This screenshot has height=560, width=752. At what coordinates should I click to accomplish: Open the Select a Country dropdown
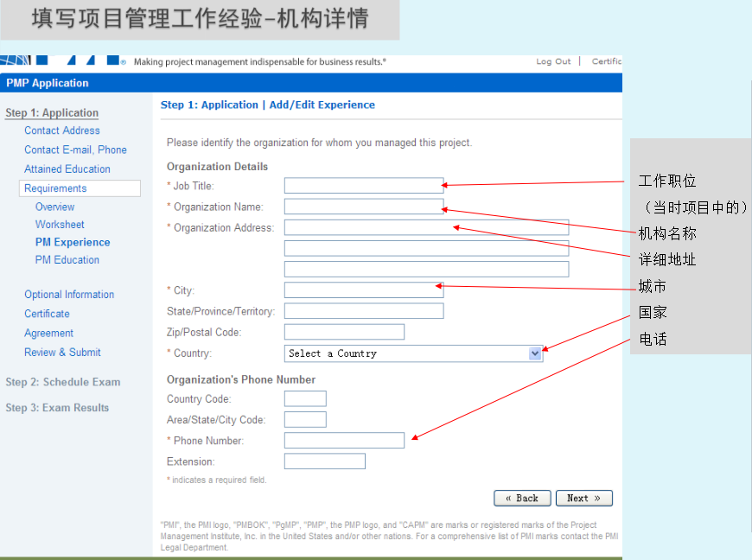[x=413, y=353]
